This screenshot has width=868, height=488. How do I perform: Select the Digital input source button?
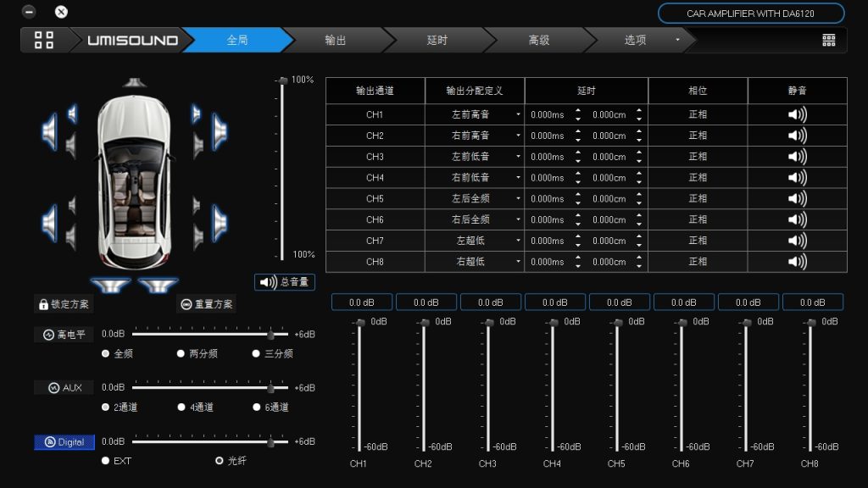tap(64, 441)
